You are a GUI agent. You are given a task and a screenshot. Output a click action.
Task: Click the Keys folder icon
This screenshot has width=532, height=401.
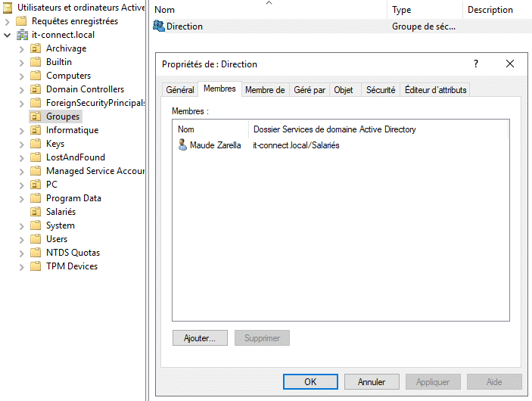[x=36, y=144]
